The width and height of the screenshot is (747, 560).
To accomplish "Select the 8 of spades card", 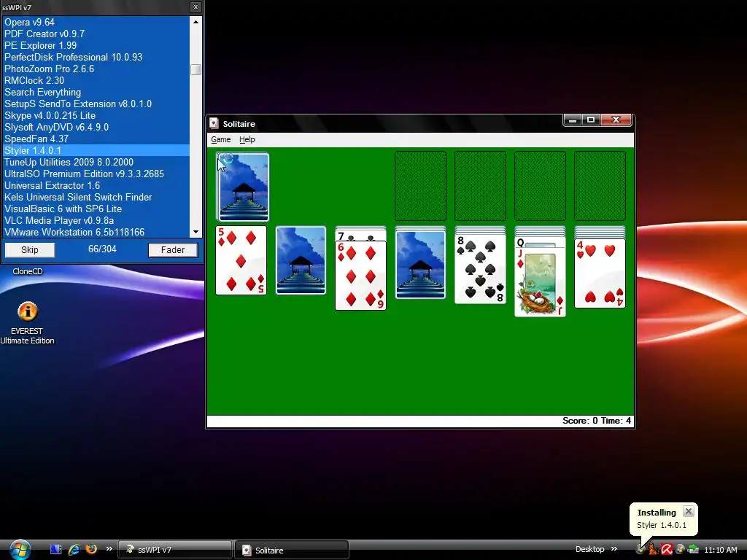I will click(x=480, y=269).
